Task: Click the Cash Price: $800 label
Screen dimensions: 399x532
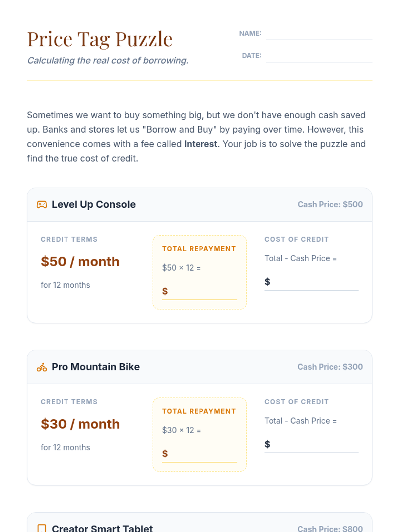Action: click(x=330, y=528)
